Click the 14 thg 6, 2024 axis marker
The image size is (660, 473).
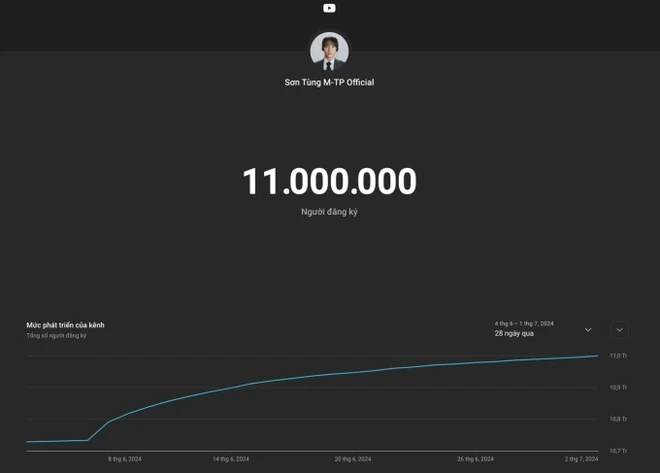(231, 459)
